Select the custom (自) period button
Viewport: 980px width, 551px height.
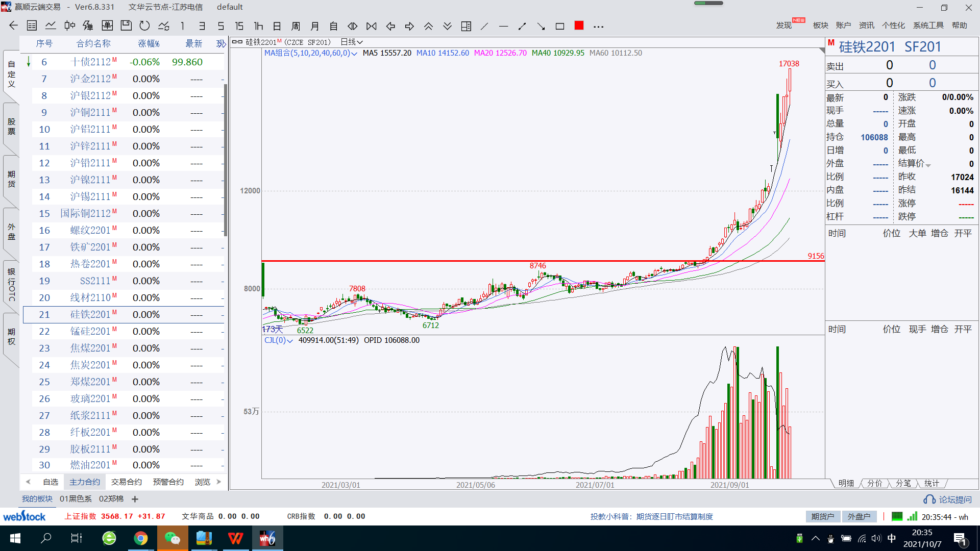pyautogui.click(x=334, y=26)
